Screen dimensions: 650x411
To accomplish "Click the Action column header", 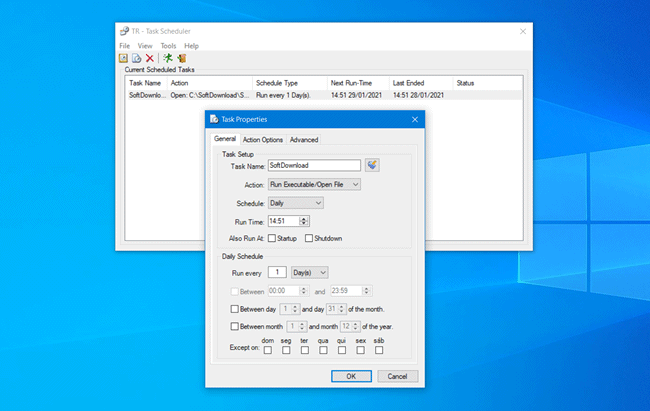I will click(x=210, y=83).
